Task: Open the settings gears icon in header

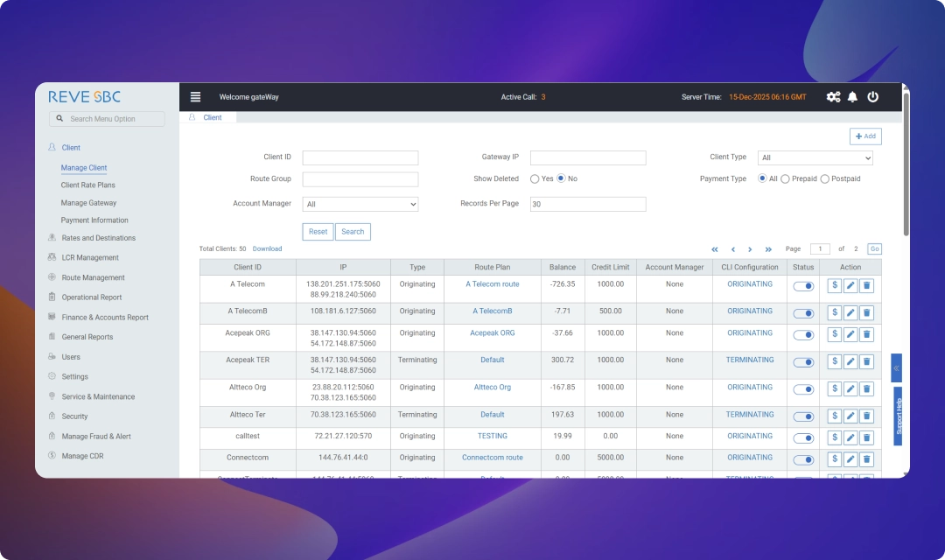Action: (833, 97)
